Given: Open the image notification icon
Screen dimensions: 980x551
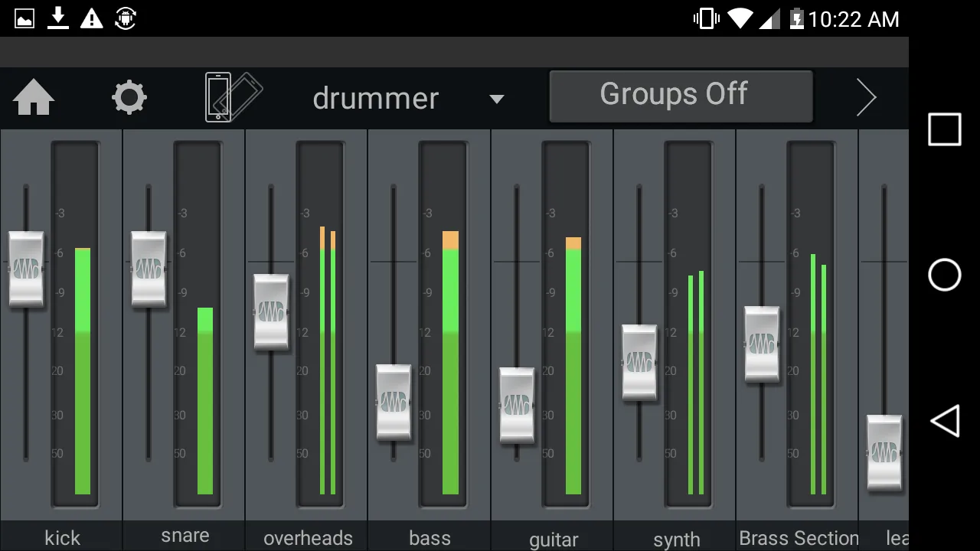Looking at the screenshot, I should (24, 18).
